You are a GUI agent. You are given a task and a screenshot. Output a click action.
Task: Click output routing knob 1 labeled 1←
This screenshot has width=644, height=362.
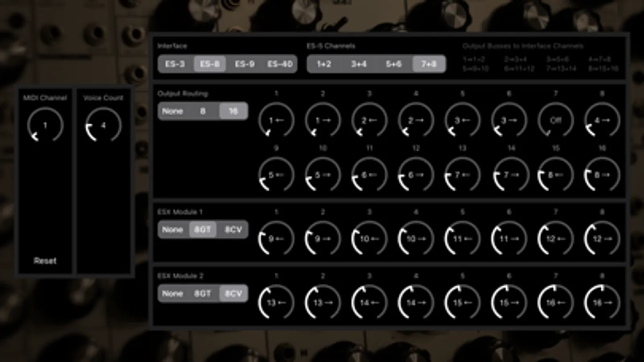276,120
